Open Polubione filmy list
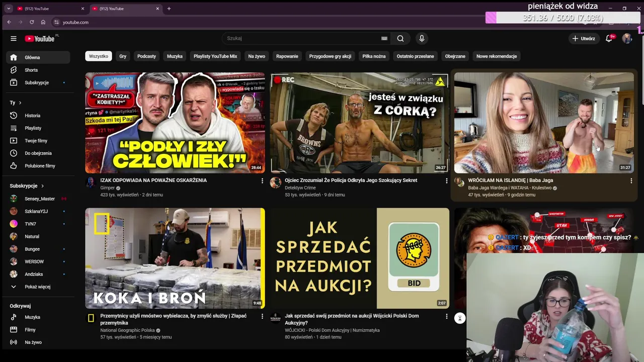644x362 pixels. coord(38,166)
